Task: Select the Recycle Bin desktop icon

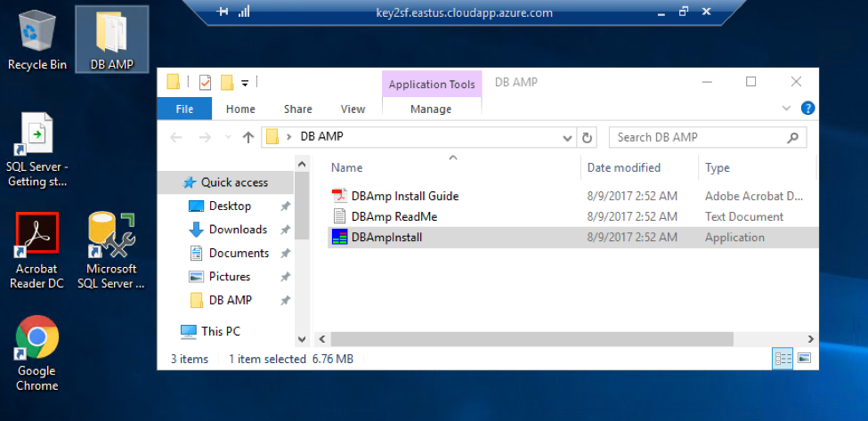Action: (37, 38)
